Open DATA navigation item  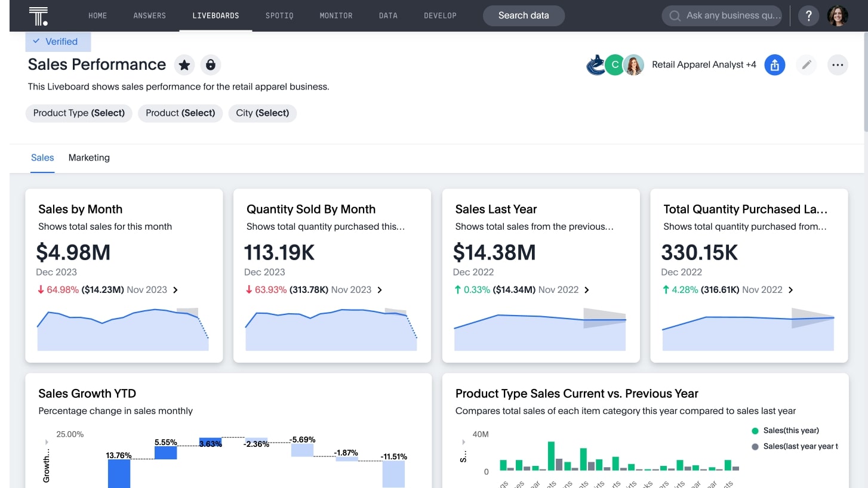click(388, 16)
